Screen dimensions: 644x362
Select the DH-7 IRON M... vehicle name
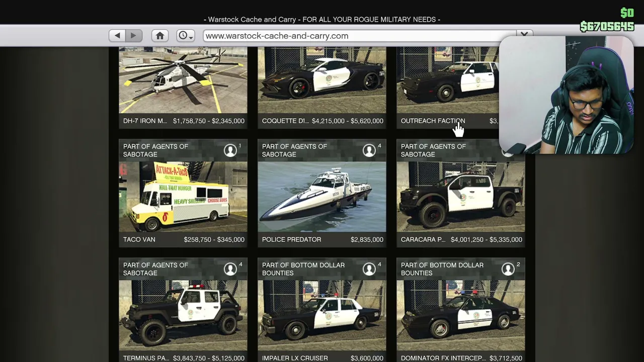[145, 121]
